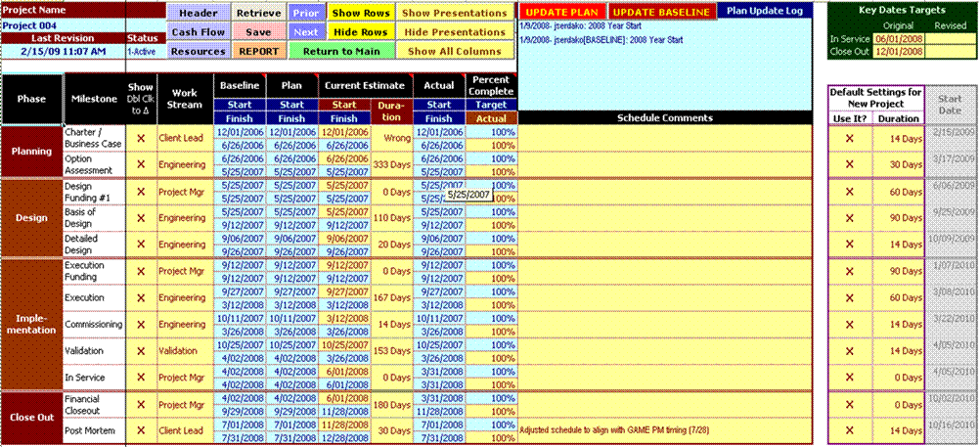
Task: Select In Service original date 06/01/2008
Action: click(x=899, y=39)
